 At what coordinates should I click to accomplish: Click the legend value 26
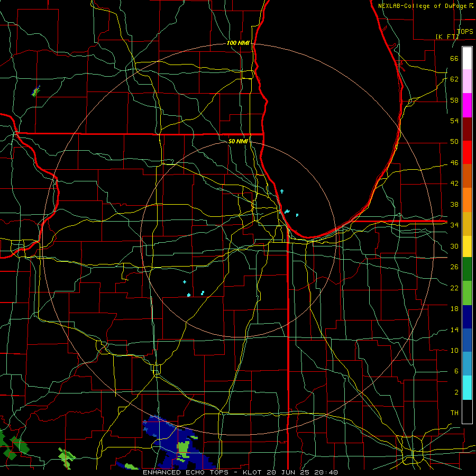tap(454, 267)
